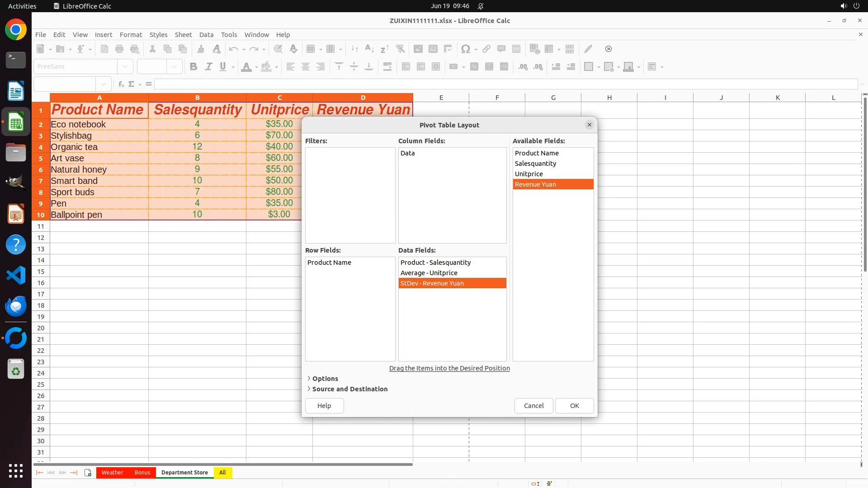Click the Sort Ascending toolbar icon
Image resolution: width=868 pixels, height=488 pixels.
[x=369, y=49]
